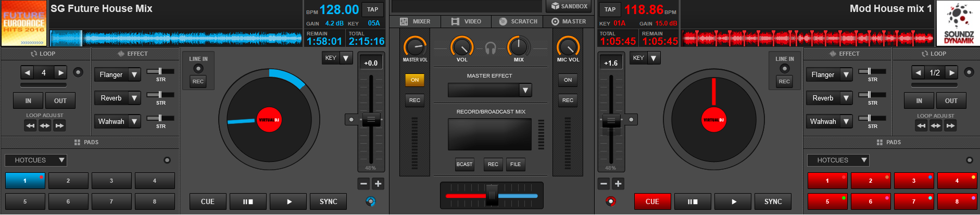The width and height of the screenshot is (980, 215).
Task: Toggle the left deck loop circle button
Action: 78,72
